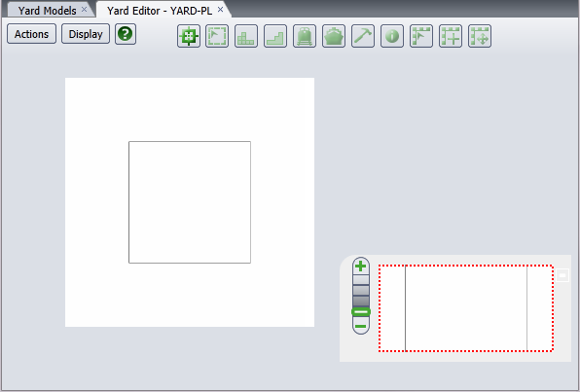Image resolution: width=580 pixels, height=392 pixels.
Task: Open the Display menu
Action: 86,34
